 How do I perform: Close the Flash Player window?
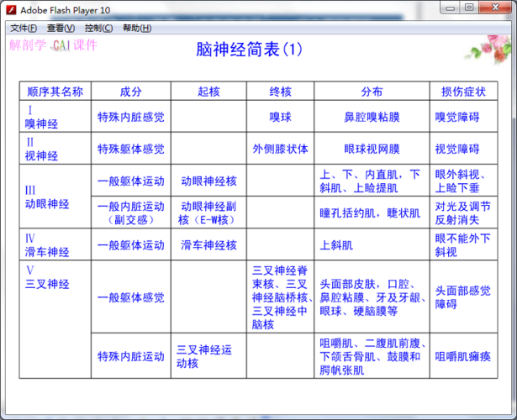495,8
